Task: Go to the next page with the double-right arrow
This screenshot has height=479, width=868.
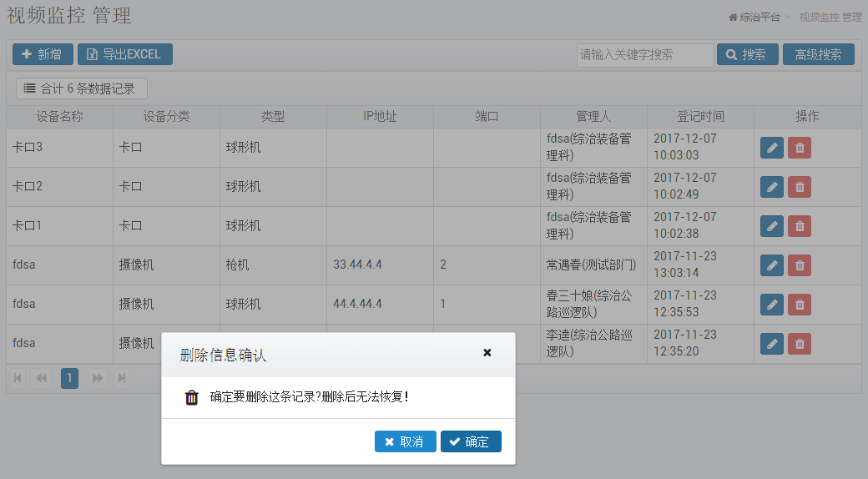Action: tap(98, 378)
